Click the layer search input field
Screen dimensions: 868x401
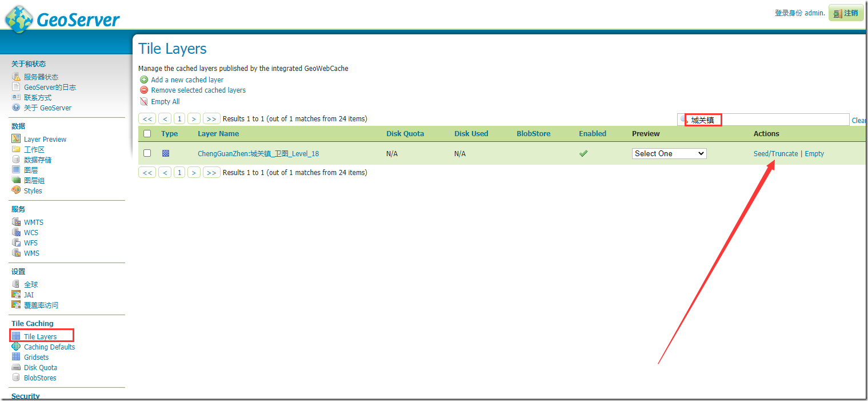tap(763, 120)
